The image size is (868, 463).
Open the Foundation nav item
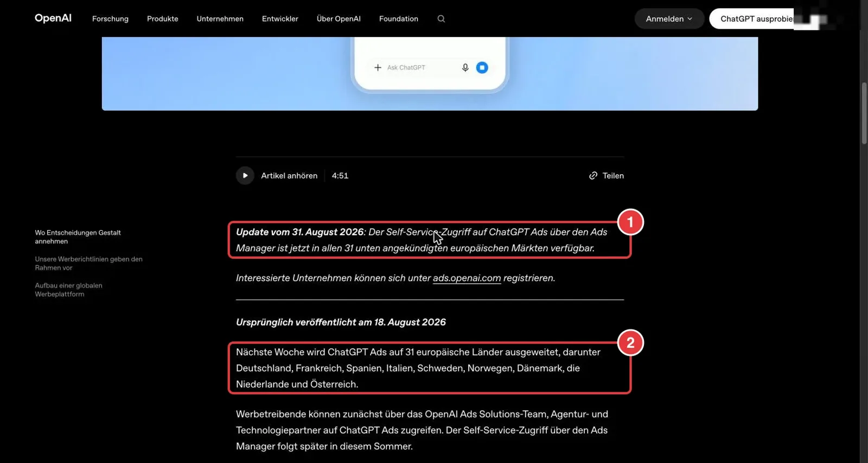pos(399,18)
